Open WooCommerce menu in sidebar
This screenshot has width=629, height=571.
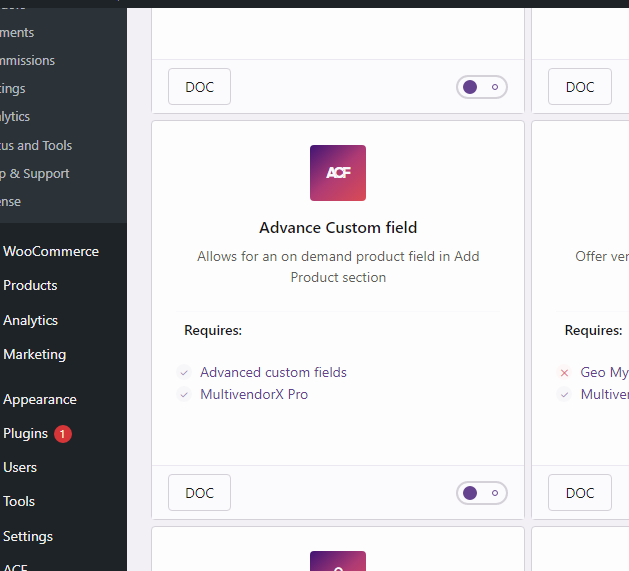pyautogui.click(x=51, y=252)
